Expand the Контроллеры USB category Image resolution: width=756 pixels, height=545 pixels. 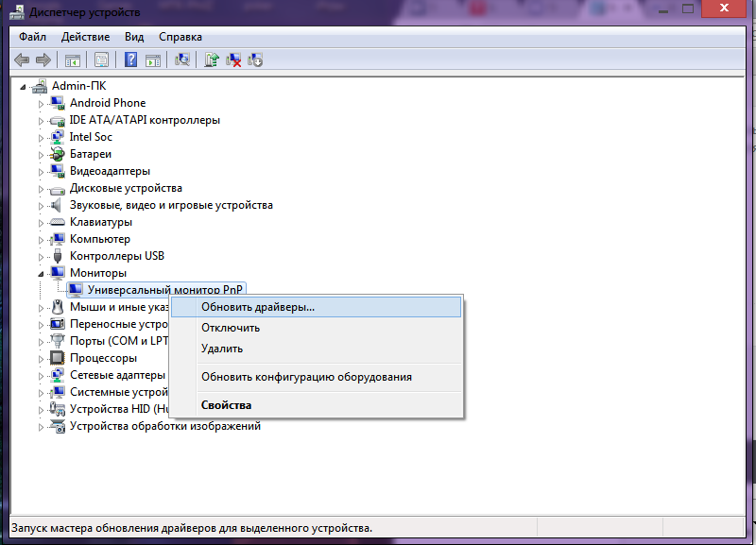[x=41, y=256]
